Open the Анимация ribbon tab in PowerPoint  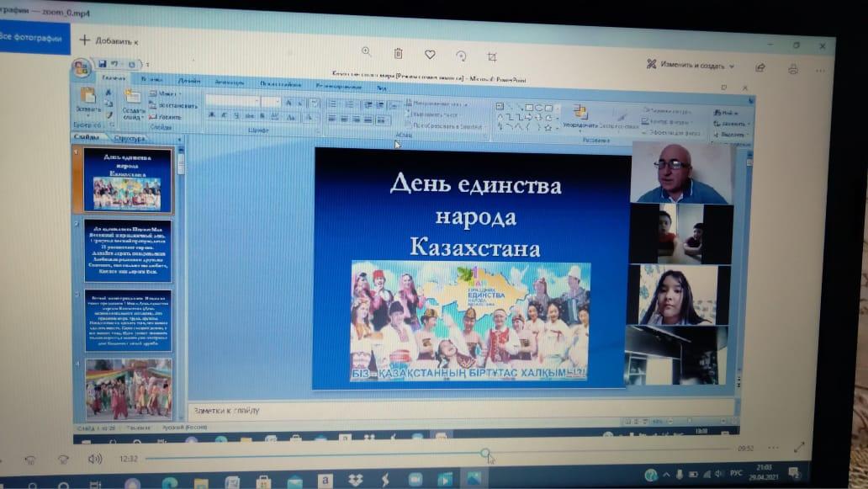tap(229, 82)
